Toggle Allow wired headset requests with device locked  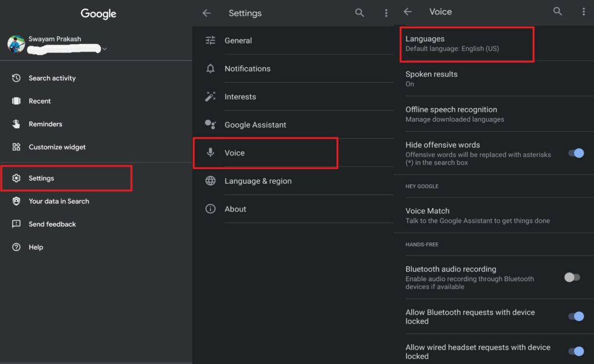click(576, 351)
